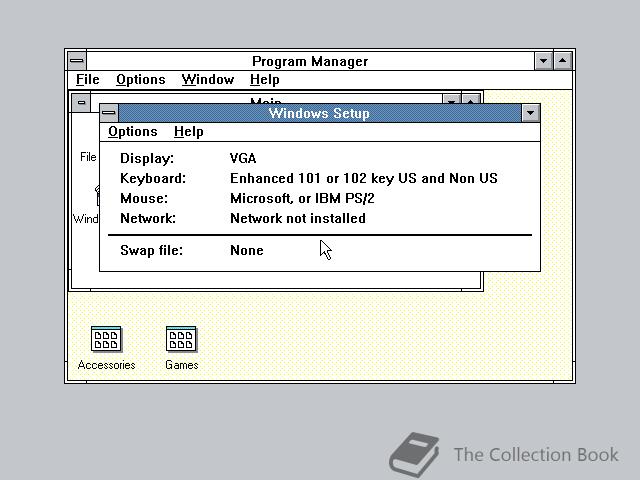This screenshot has height=480, width=640.
Task: Open the Windows Setup control-menu box
Action: click(109, 113)
